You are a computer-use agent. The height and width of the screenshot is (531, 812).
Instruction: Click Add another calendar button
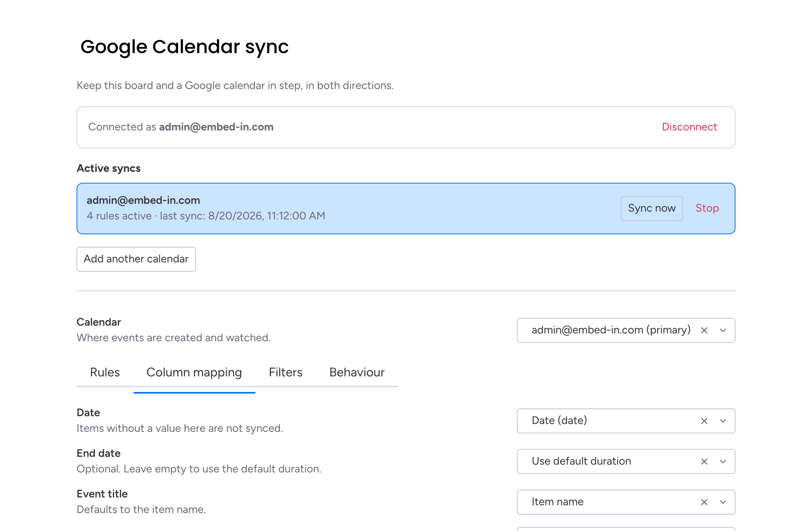pos(136,259)
